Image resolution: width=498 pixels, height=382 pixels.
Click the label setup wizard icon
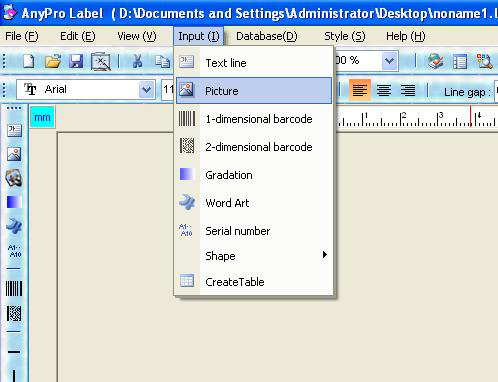(101, 61)
